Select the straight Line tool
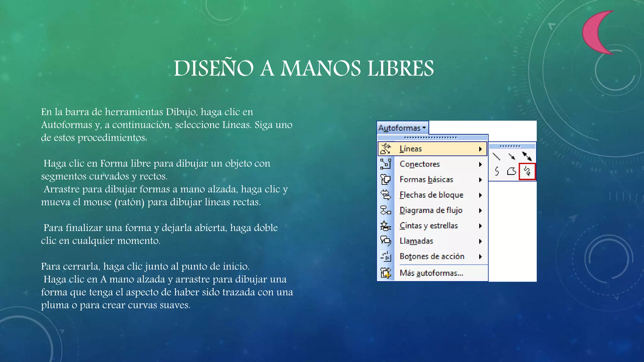The image size is (644, 362). (x=497, y=156)
